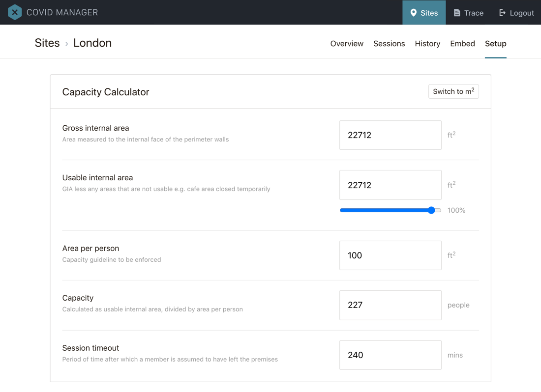Viewport: 541px width, 392px height.
Task: Open the Trace navigation item
Action: tap(469, 12)
